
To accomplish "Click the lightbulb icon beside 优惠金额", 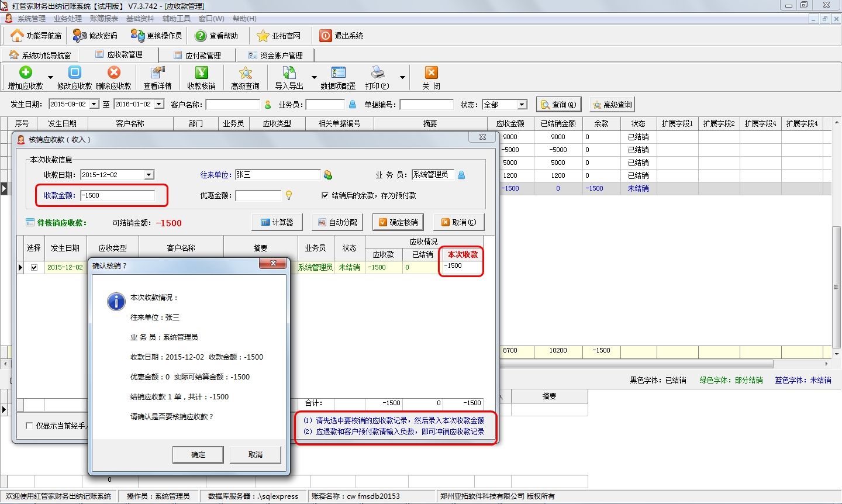I will click(x=288, y=195).
